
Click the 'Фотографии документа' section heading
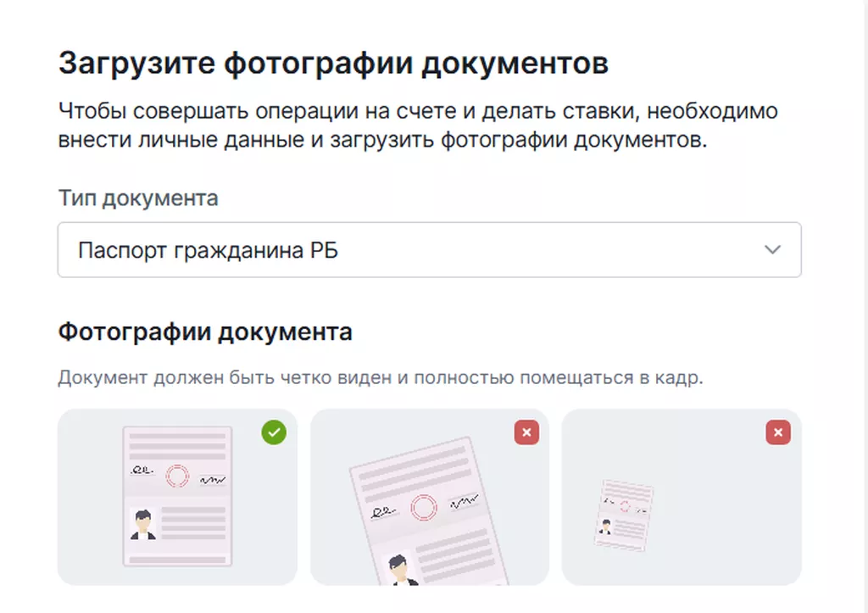click(x=204, y=332)
